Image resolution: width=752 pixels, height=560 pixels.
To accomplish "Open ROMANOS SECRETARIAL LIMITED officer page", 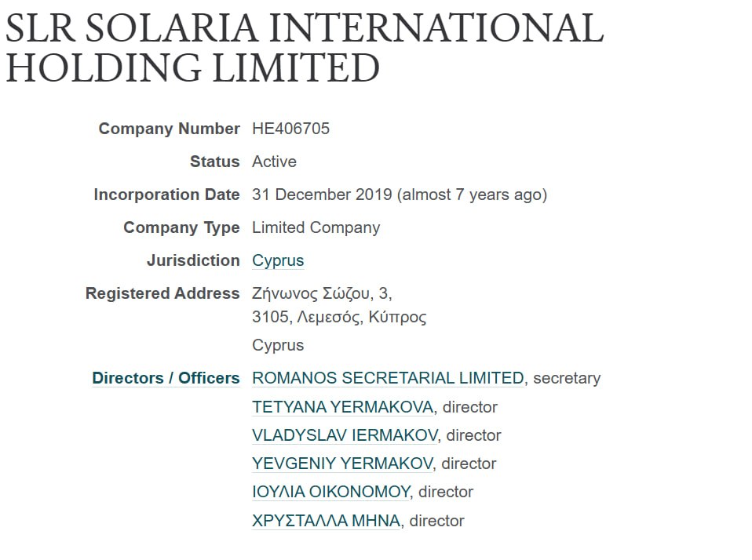I will tap(388, 378).
